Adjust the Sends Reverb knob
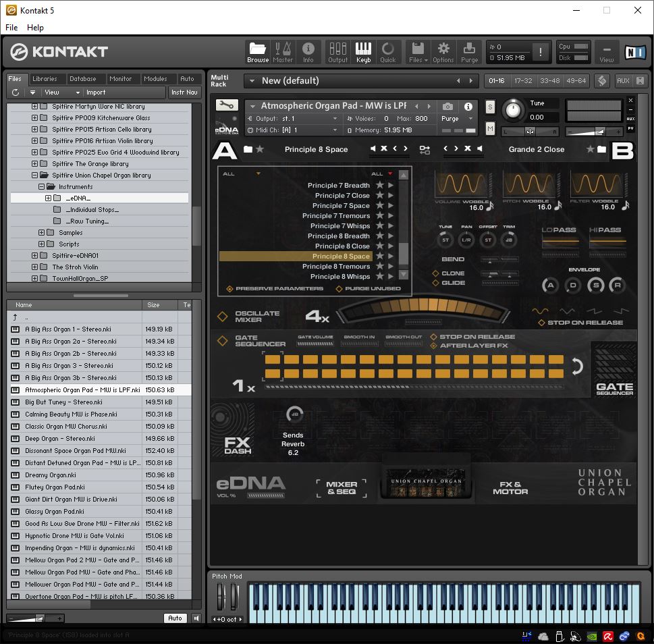The height and width of the screenshot is (644, 654). pyautogui.click(x=294, y=414)
